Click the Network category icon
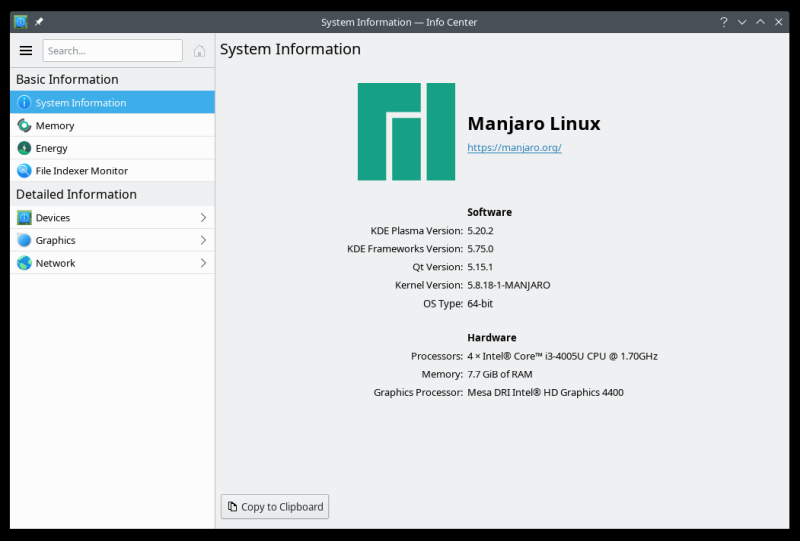800x541 pixels. coord(24,263)
